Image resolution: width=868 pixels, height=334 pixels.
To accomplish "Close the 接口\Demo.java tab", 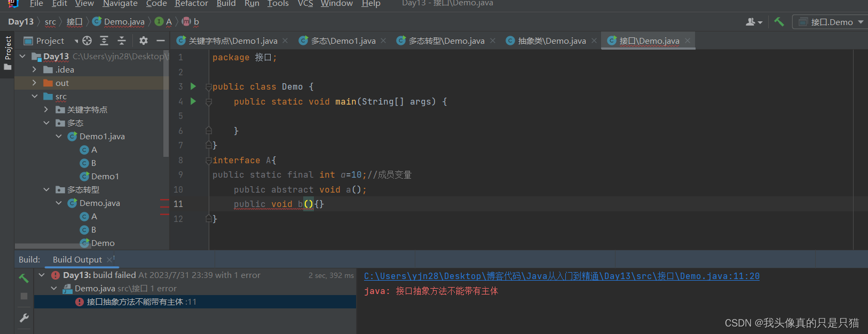I will (688, 41).
